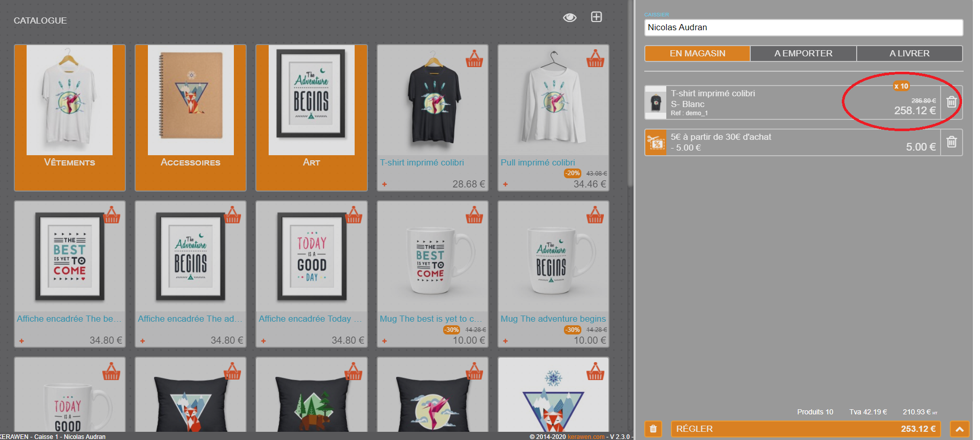Image resolution: width=980 pixels, height=440 pixels.
Task: Expand plus on Mug The best is yet tile
Action: 384,341
